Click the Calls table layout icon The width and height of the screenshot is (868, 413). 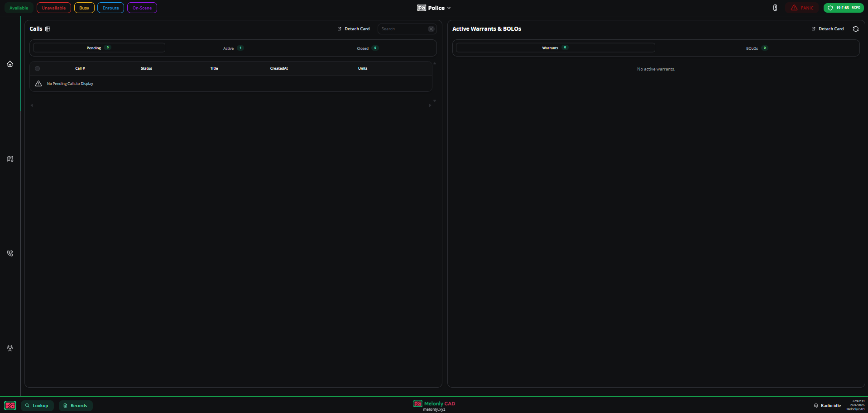pos(48,29)
